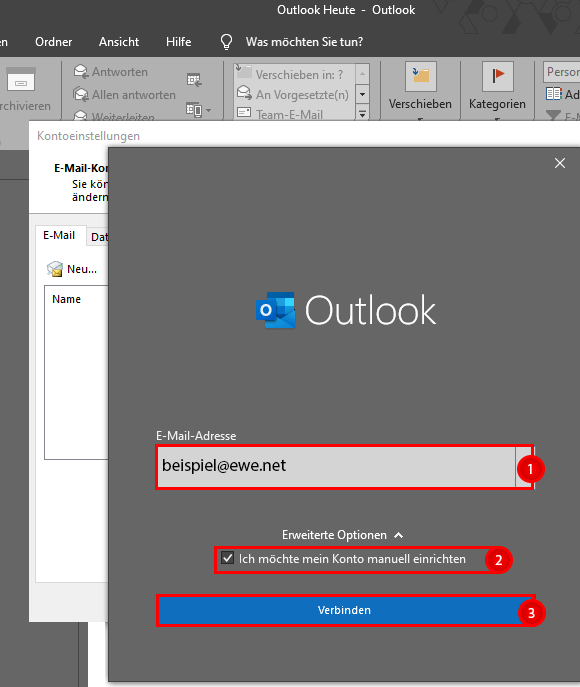Click QuickSteps gallery down arrow
The height and width of the screenshot is (687, 580).
coord(362,94)
